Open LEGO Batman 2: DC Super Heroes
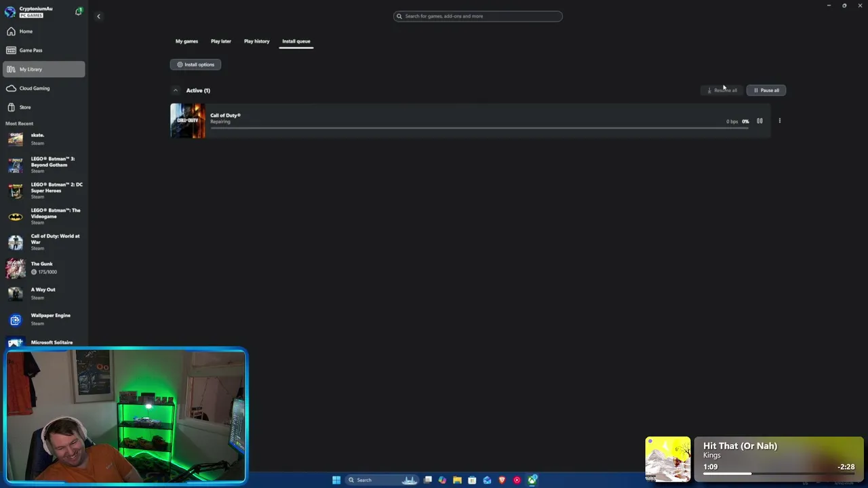 click(43, 190)
